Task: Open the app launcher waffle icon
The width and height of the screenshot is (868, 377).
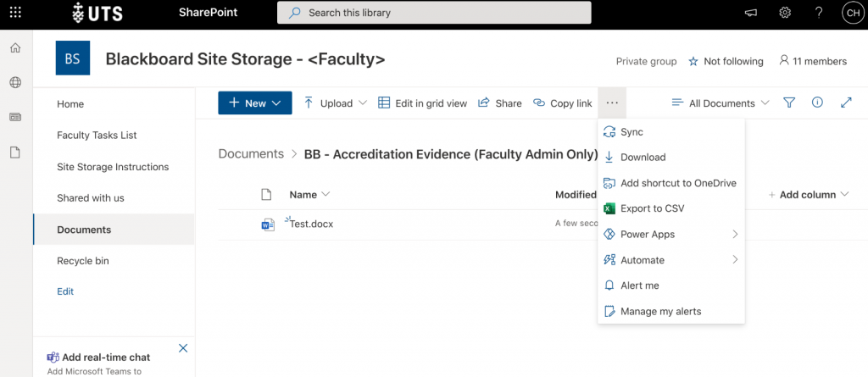Action: [15, 12]
